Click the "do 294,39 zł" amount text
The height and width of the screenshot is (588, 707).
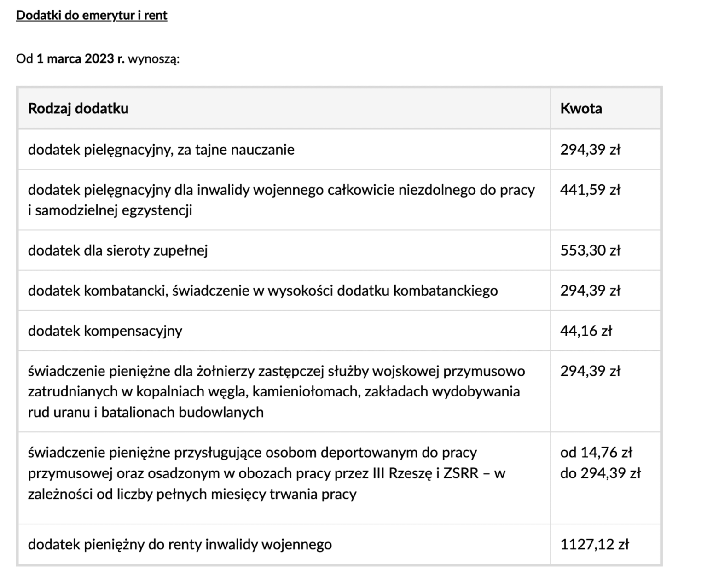coord(600,473)
